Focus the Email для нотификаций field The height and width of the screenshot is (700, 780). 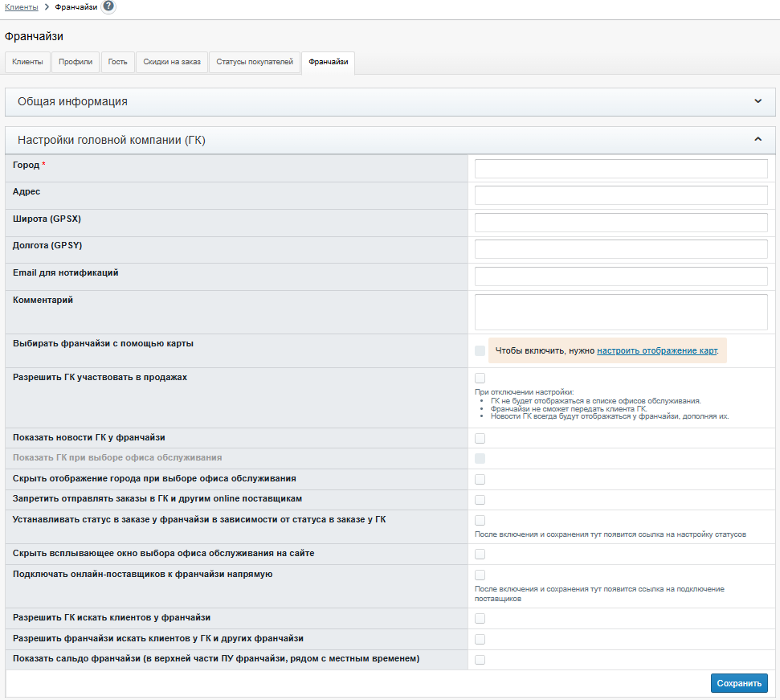pos(621,276)
